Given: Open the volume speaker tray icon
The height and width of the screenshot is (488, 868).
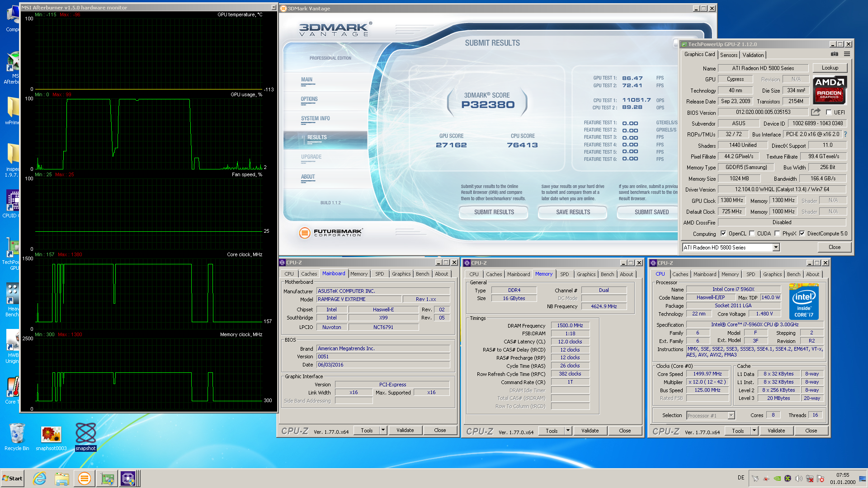Looking at the screenshot, I should [799, 479].
